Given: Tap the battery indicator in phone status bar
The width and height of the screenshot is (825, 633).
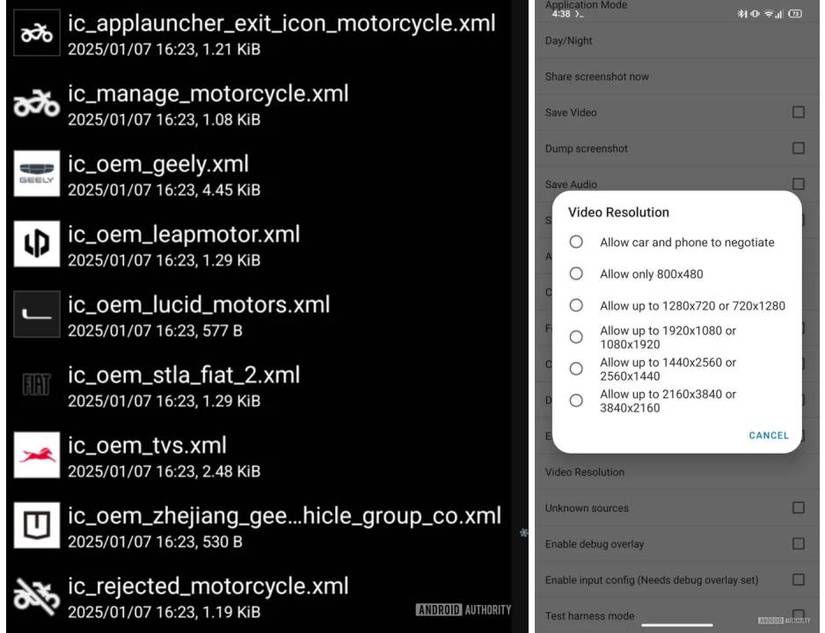Looking at the screenshot, I should pos(794,14).
